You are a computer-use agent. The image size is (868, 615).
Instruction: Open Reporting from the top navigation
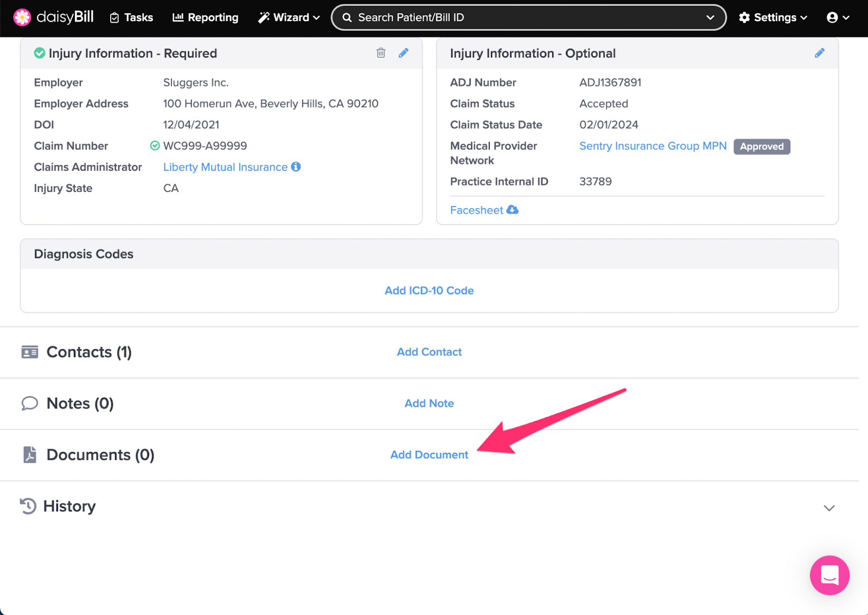point(205,17)
